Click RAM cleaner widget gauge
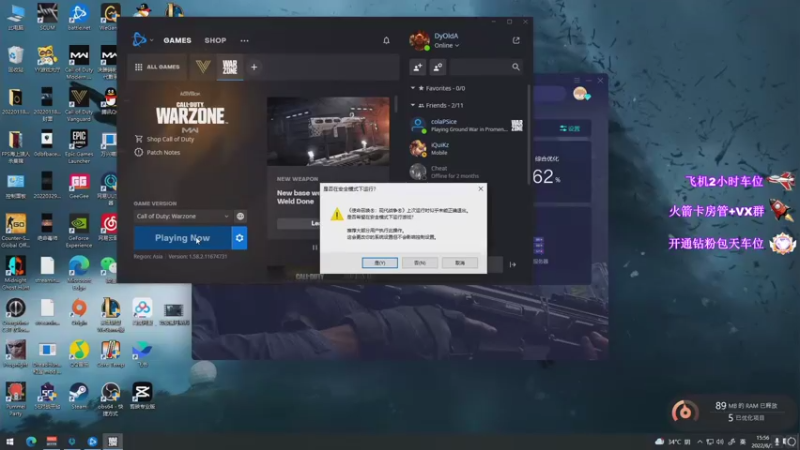Viewport: 800px width, 450px height. coord(684,411)
